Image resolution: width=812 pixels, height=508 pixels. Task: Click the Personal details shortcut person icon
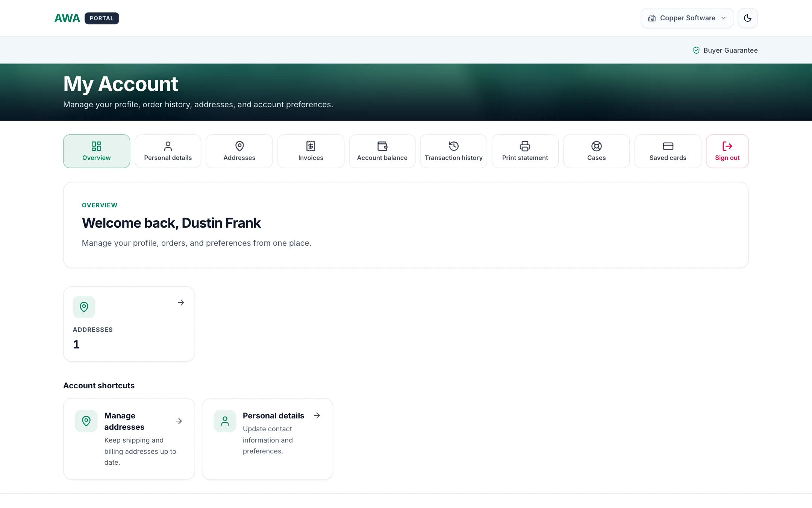coord(225,421)
